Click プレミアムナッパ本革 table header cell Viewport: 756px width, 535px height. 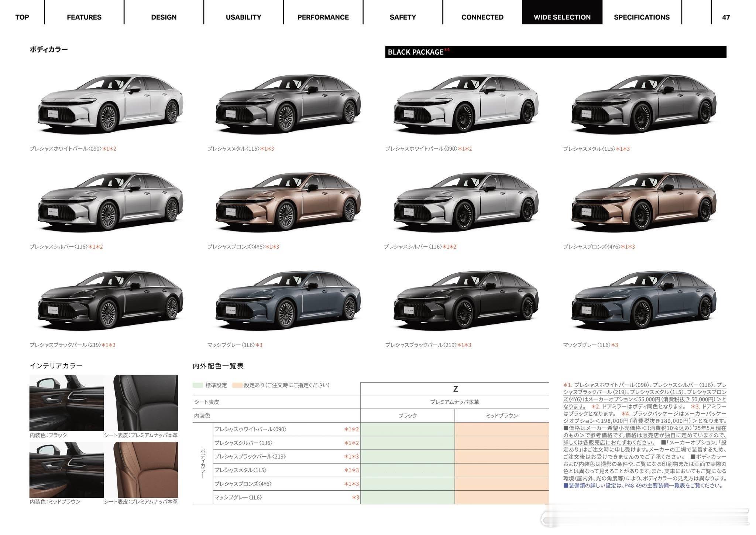(x=455, y=402)
